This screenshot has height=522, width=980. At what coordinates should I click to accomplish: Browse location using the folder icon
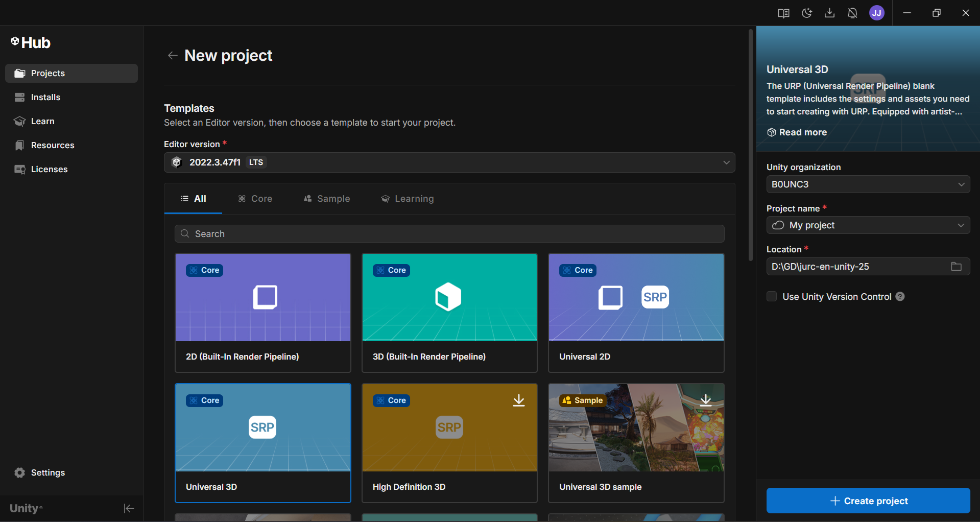pyautogui.click(x=956, y=267)
